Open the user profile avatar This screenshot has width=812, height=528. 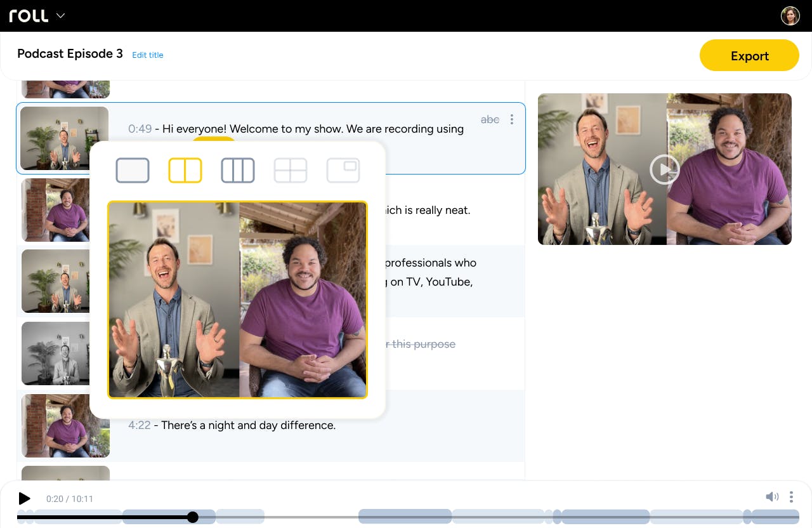tap(790, 16)
